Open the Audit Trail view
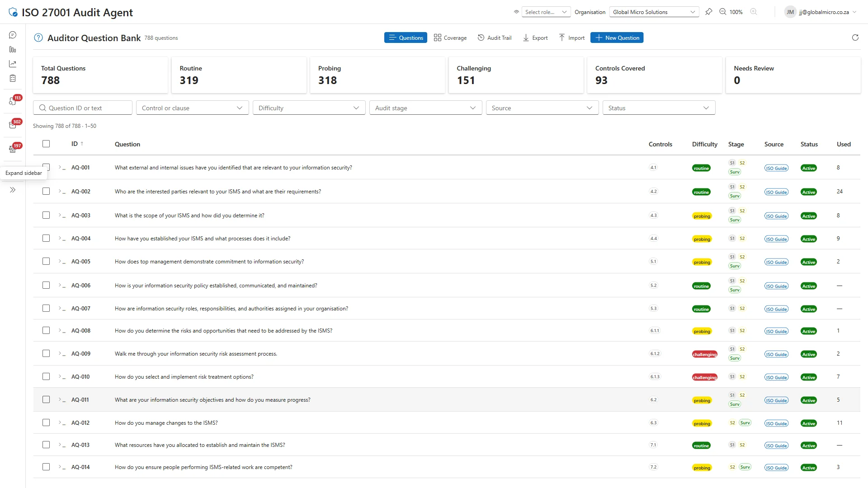Viewport: 868px width, 488px height. [495, 38]
